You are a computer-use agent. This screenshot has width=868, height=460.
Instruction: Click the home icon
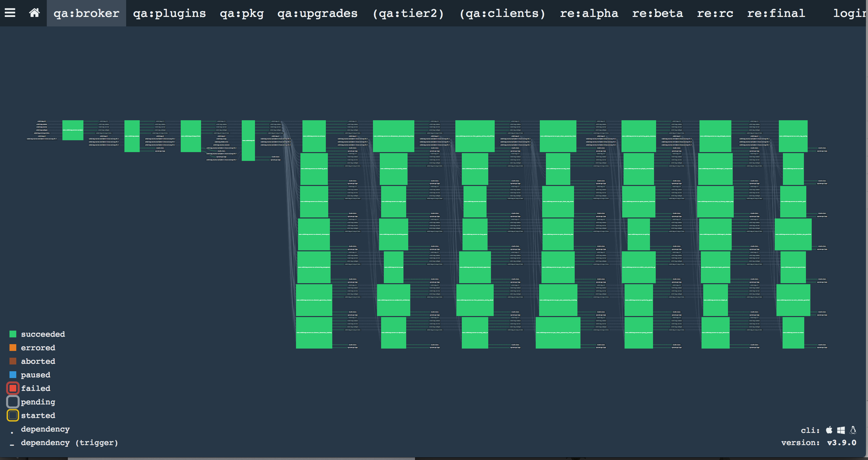click(34, 13)
